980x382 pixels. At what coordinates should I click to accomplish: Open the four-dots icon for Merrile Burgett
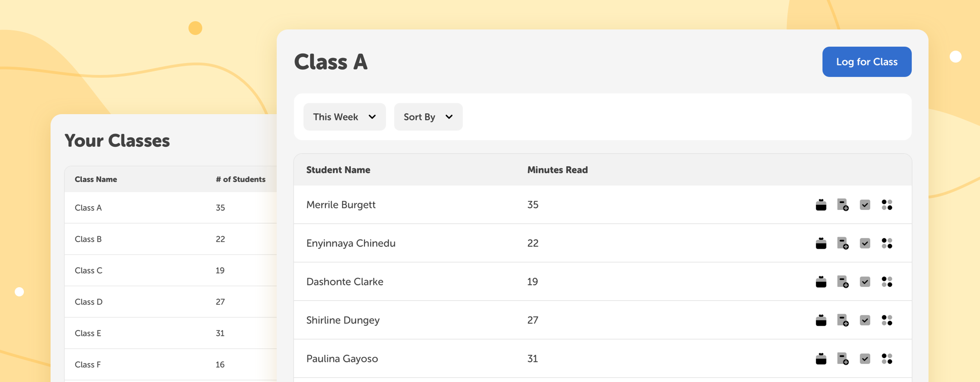tap(887, 205)
